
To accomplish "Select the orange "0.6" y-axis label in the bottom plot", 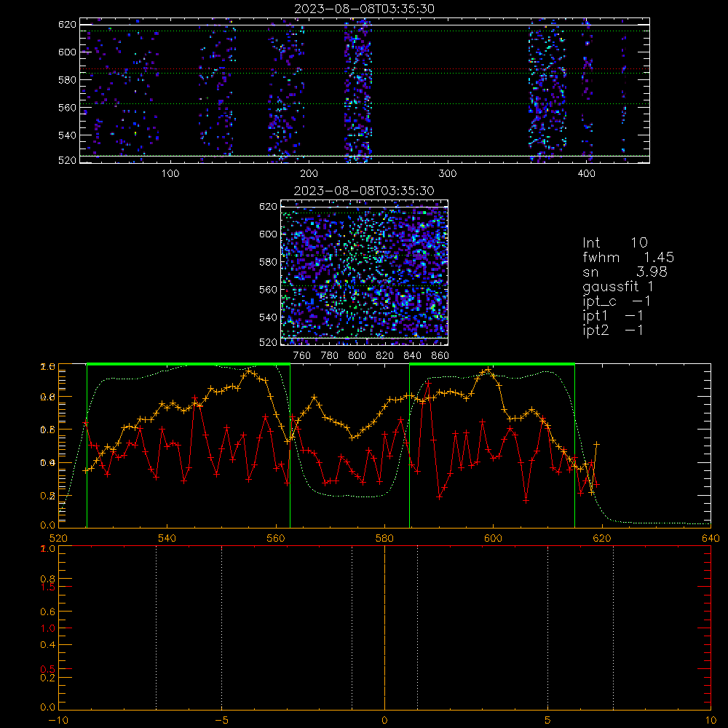I will pos(48,612).
